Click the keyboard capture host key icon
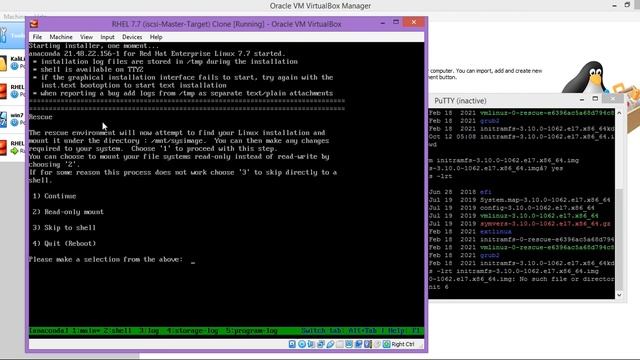The image size is (640, 360). (387, 344)
